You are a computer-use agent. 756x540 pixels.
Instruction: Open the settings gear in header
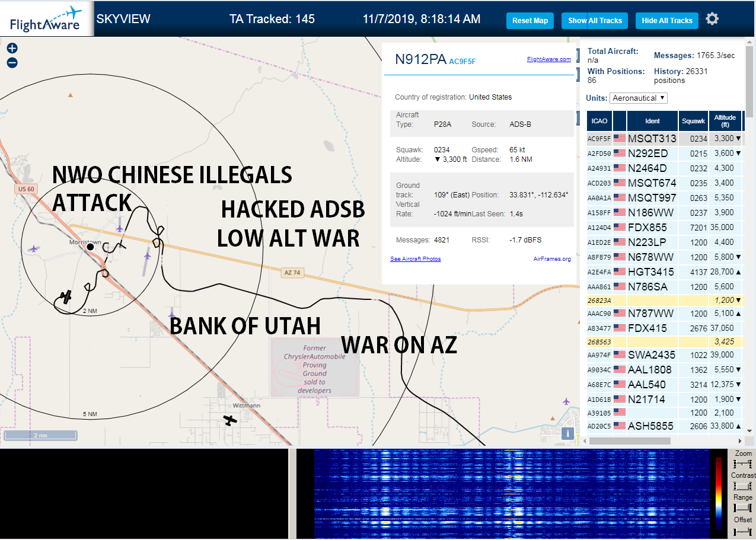[x=712, y=19]
